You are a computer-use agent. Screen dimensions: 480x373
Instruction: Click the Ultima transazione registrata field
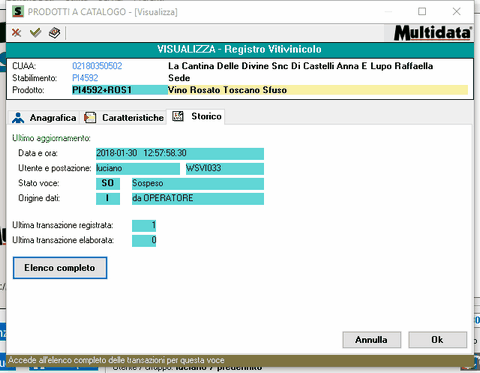(x=144, y=226)
